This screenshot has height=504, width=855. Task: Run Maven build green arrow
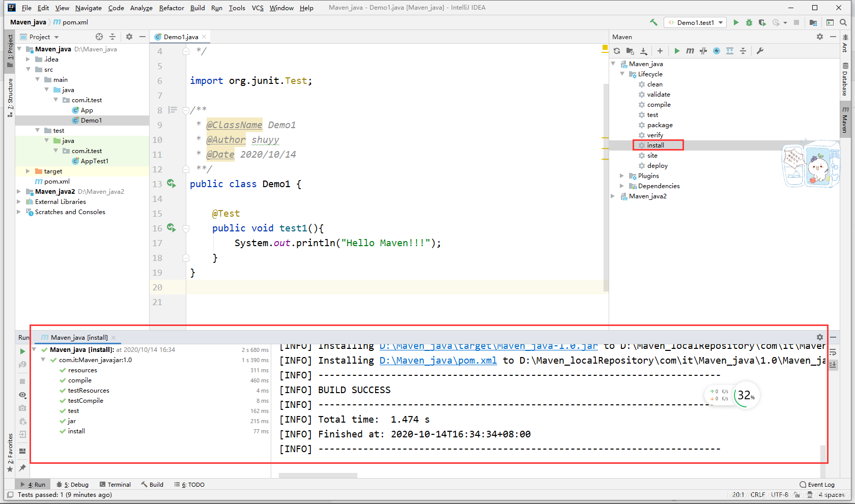[x=677, y=51]
